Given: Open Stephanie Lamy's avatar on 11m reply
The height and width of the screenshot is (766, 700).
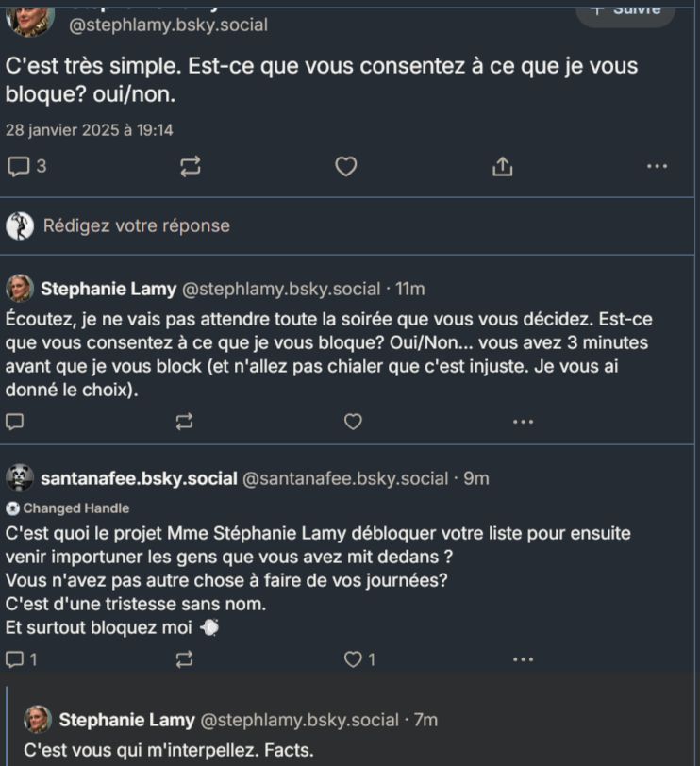Looking at the screenshot, I should (x=20, y=288).
